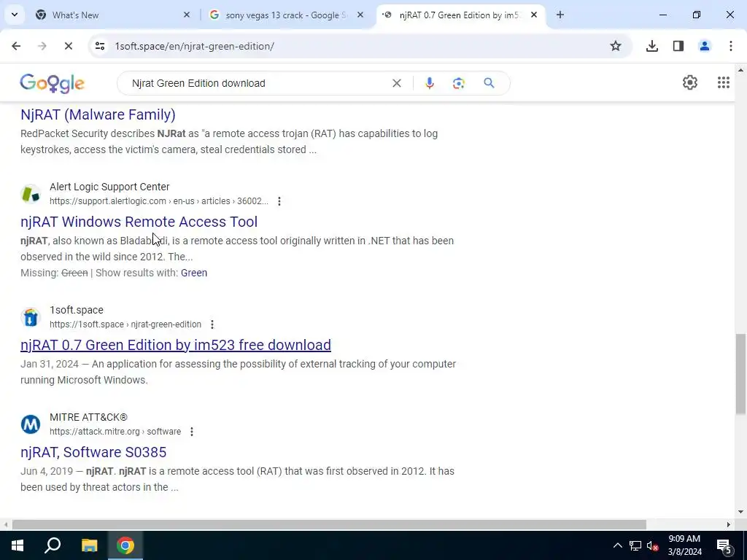Start voice search with microphone
The image size is (747, 560).
(x=429, y=83)
